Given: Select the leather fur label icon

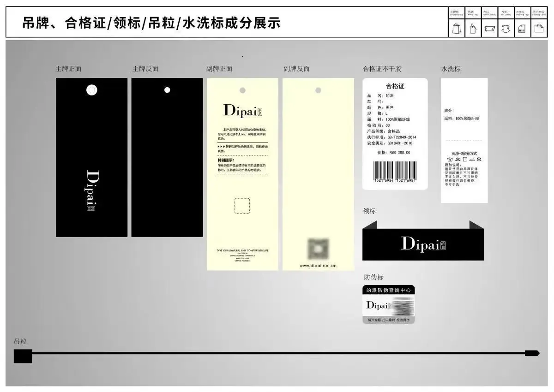Looking at the screenshot, I should [506, 30].
